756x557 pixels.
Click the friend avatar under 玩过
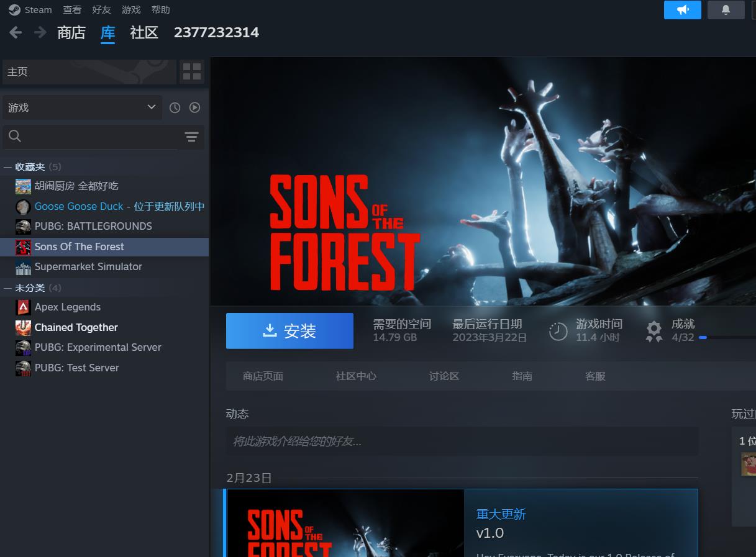(749, 464)
